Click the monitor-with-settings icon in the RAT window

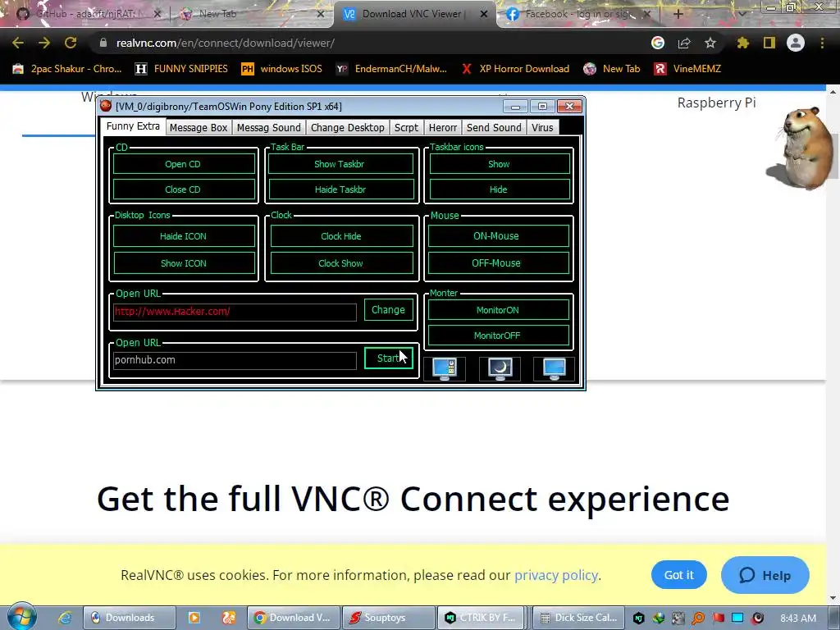[445, 368]
